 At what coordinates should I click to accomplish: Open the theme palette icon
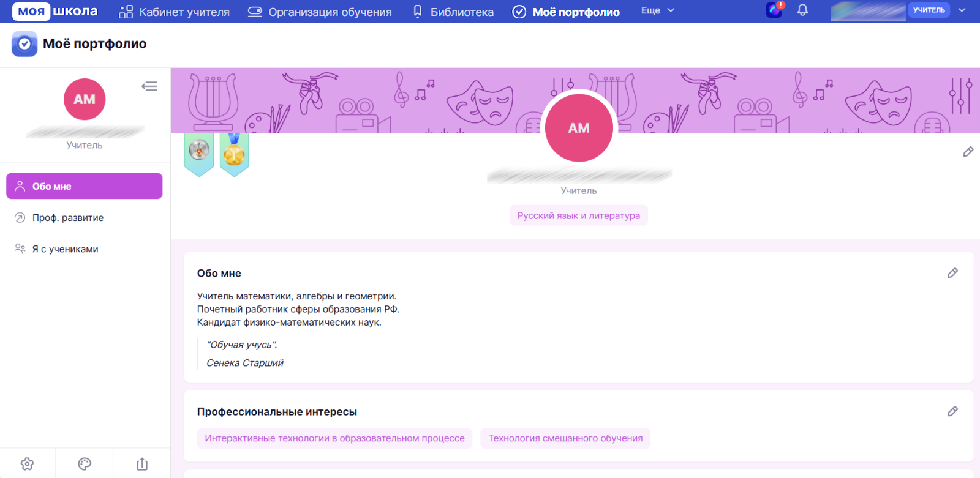pyautogui.click(x=85, y=464)
